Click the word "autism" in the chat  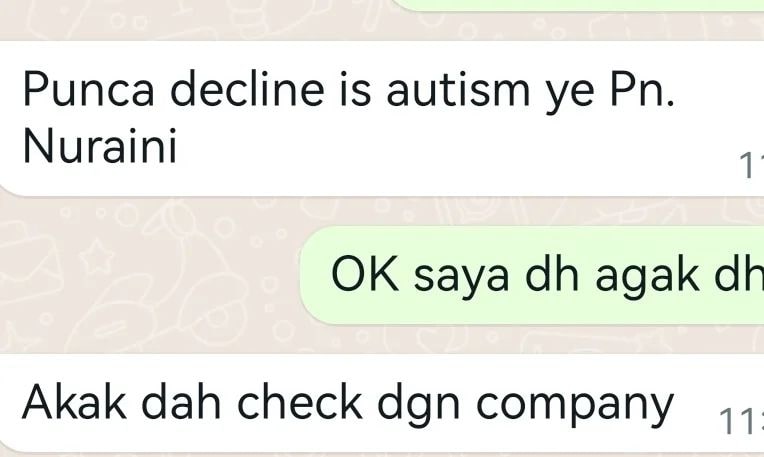tap(458, 89)
